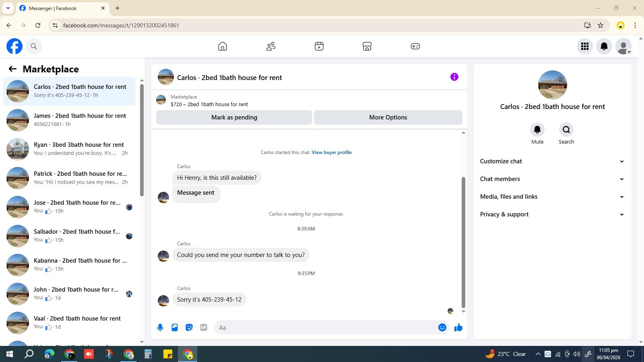Open the Chrome tab search dropdown
The width and height of the screenshot is (644, 362).
[x=8, y=8]
